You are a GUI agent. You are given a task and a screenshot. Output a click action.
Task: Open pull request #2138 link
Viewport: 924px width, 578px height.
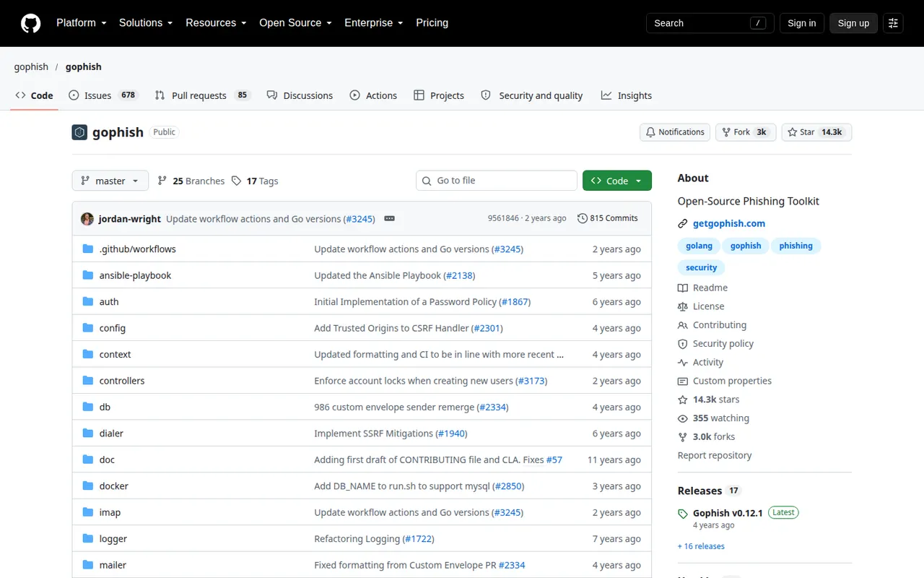point(459,275)
